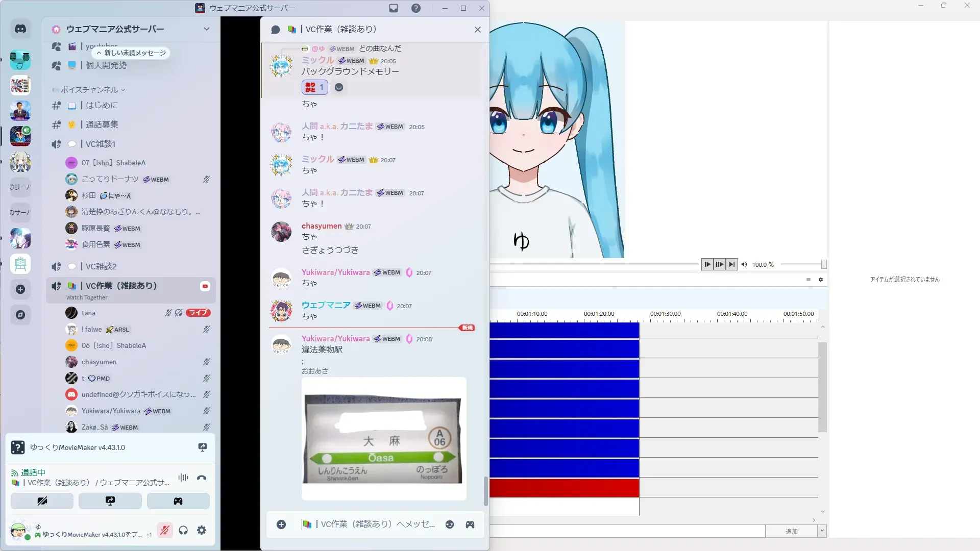Collapse the ボイスチャンネル category
Screen dimensions: 980x551
[90, 90]
